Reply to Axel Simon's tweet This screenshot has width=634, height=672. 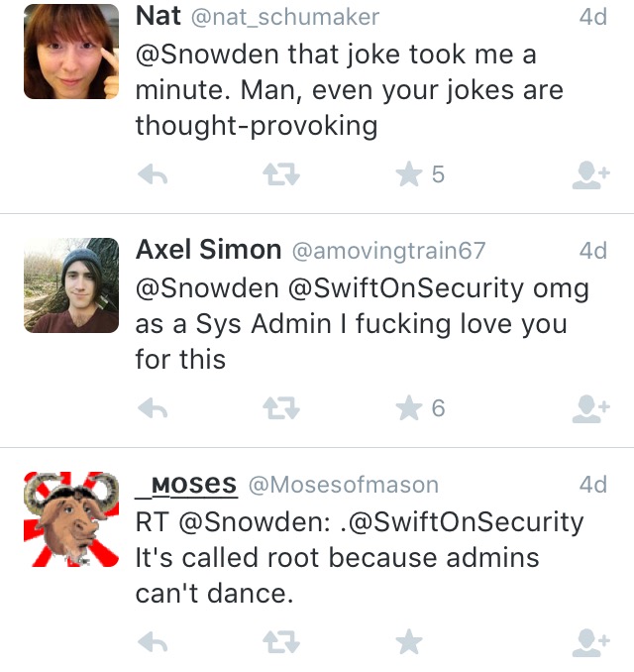coord(152,407)
